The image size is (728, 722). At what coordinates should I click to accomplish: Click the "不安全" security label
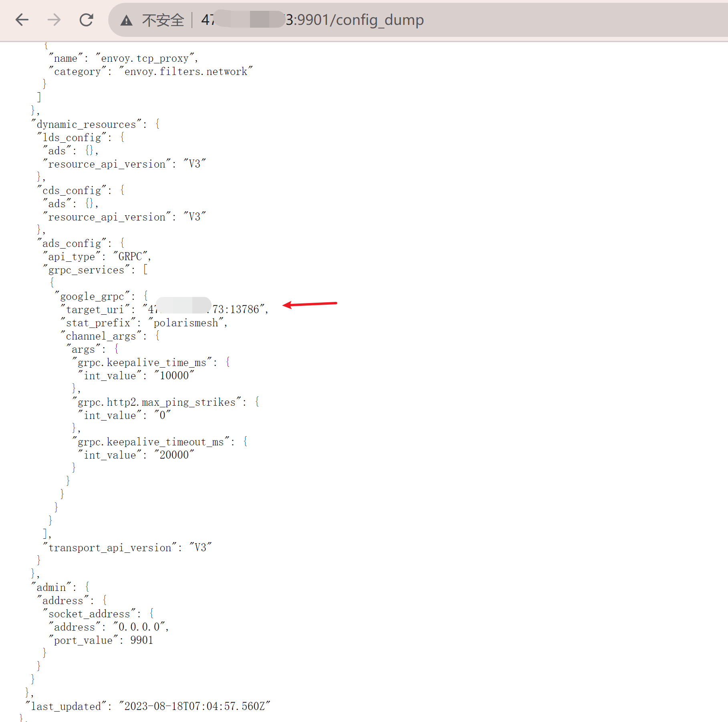162,20
